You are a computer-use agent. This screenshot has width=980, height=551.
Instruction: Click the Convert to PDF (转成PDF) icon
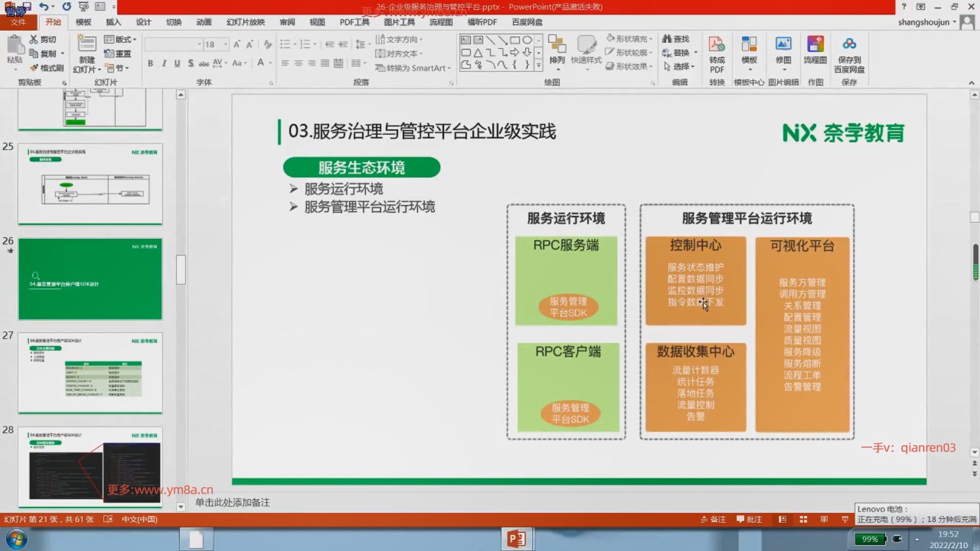[x=717, y=45]
